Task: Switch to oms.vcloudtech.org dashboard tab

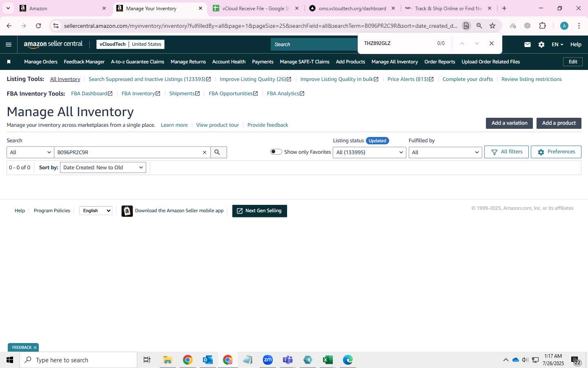Action: [x=351, y=8]
